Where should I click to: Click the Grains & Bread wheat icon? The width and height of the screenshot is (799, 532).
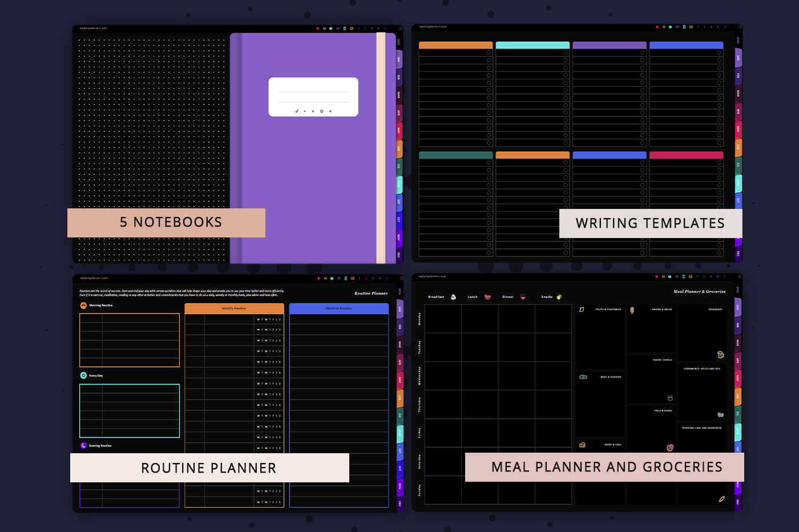click(632, 310)
